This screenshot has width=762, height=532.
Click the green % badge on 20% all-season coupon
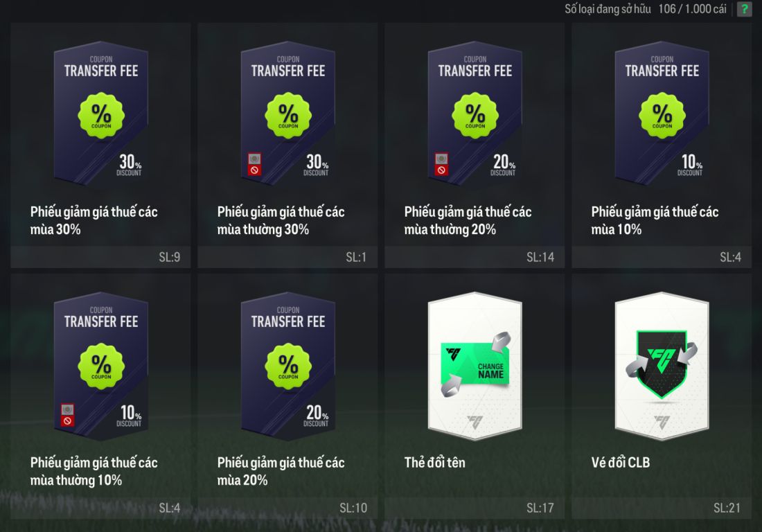coord(288,366)
